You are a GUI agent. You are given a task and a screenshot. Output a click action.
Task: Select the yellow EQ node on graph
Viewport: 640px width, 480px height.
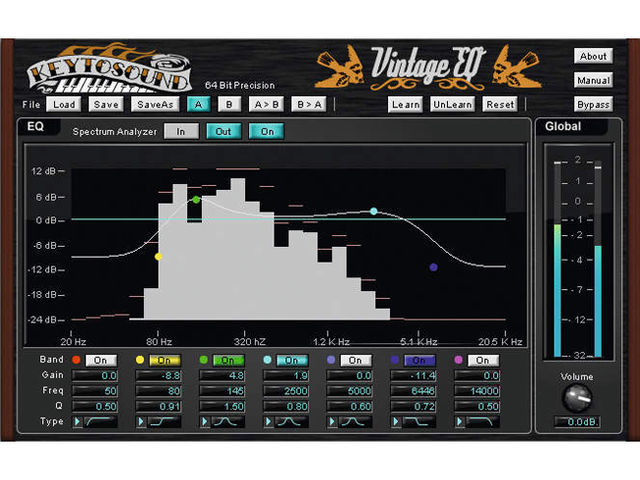tap(159, 256)
